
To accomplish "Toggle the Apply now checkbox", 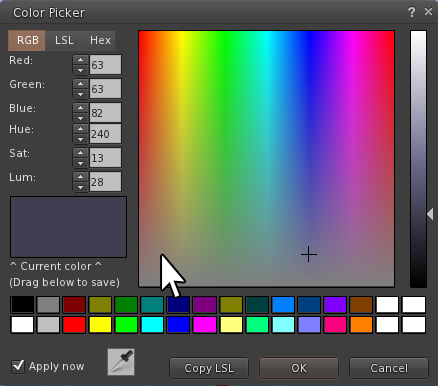I will click(x=18, y=366).
